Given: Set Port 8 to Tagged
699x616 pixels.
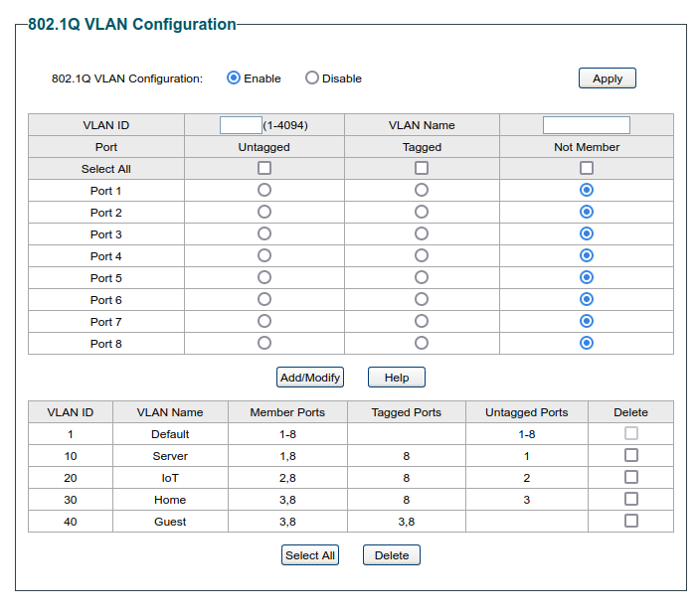Looking at the screenshot, I should tap(422, 343).
